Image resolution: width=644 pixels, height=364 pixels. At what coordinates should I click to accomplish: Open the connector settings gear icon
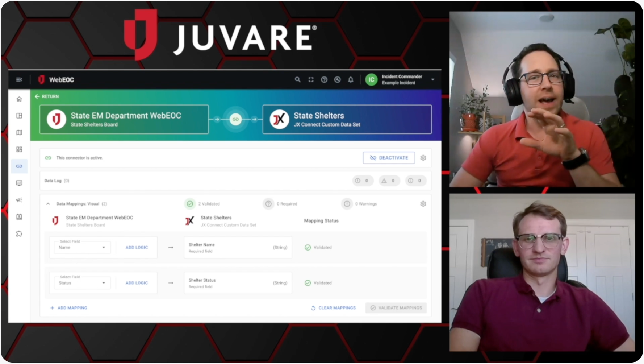click(423, 158)
